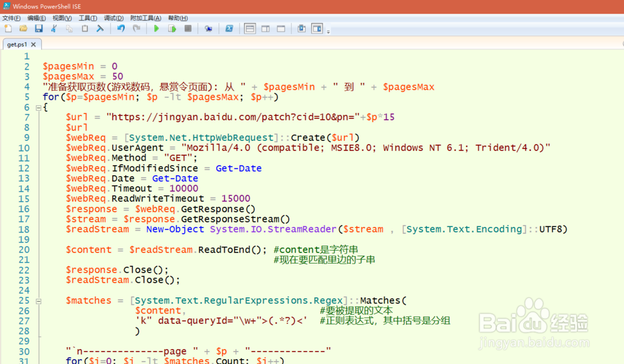Open new remote PowerShell tab icon
Screen dimensions: 624x364
[x=208, y=29]
